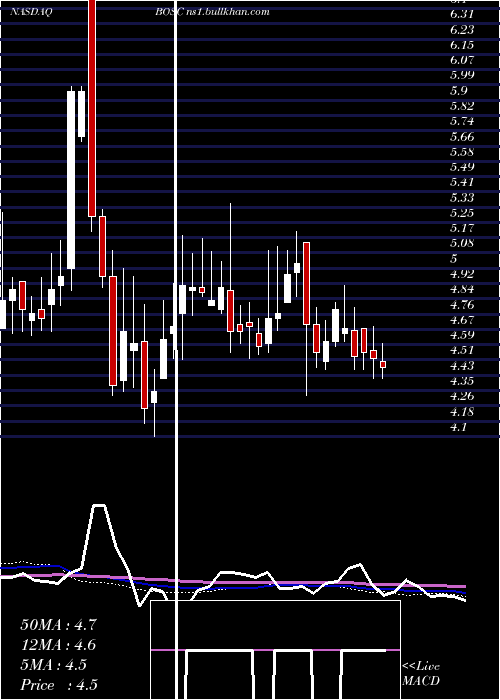This screenshot has height=700, width=500.
Task: Select the 4.35 price axis label
Action: 462,381
